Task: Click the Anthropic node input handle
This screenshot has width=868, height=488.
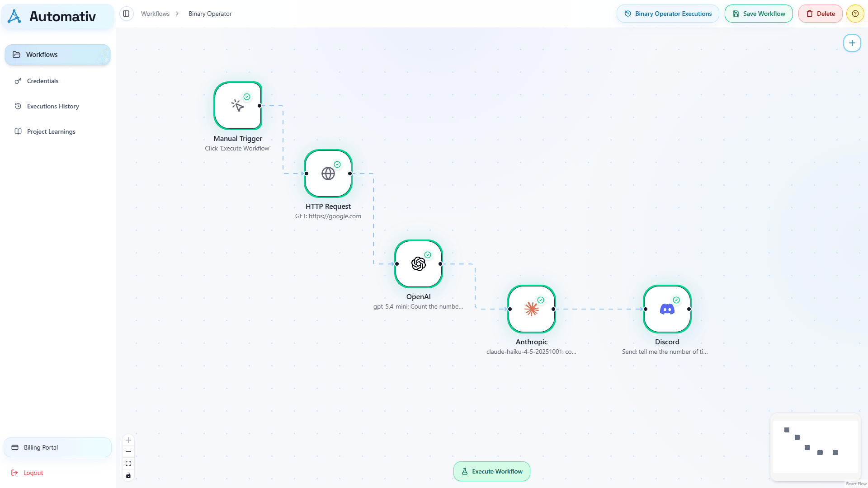Action: pyautogui.click(x=510, y=309)
